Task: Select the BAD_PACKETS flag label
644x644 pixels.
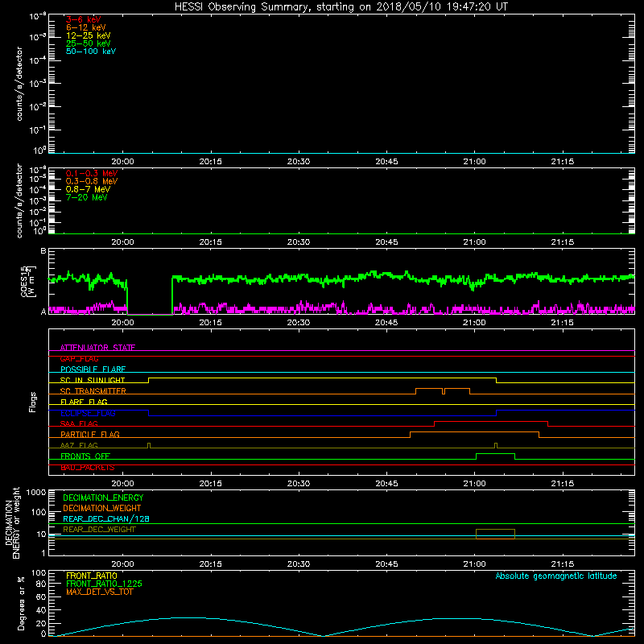Action: pos(88,467)
